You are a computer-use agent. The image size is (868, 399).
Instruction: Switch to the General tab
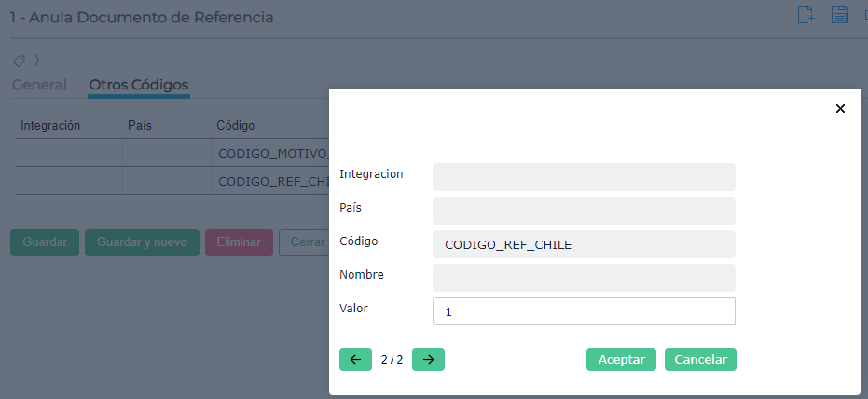click(x=39, y=85)
